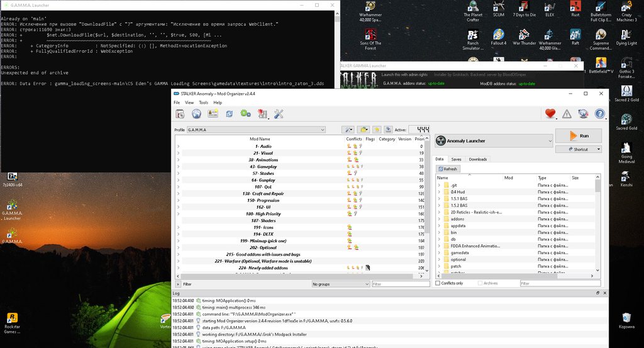The image size is (644, 348).
Task: Toggle the Conflicts only checkbox
Action: [x=438, y=283]
